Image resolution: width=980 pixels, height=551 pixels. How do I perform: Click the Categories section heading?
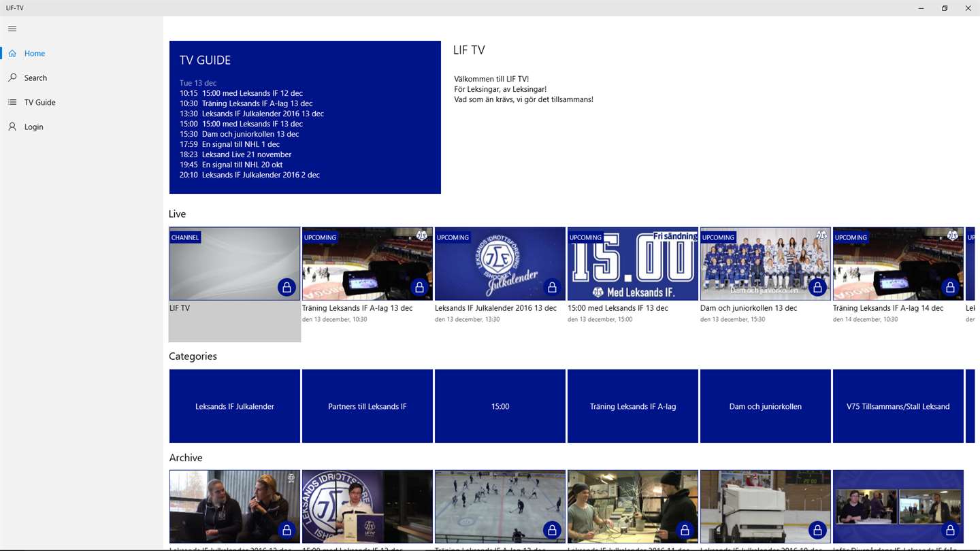click(193, 356)
